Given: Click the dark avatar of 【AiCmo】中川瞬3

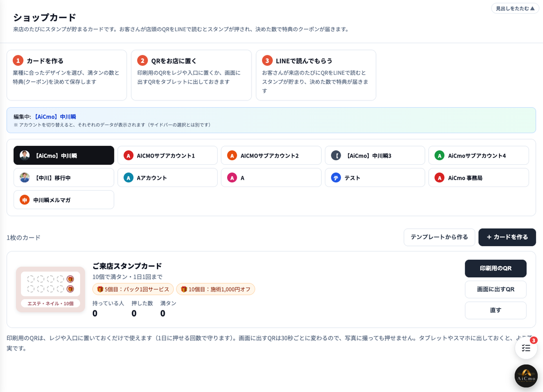Looking at the screenshot, I should pos(336,155).
